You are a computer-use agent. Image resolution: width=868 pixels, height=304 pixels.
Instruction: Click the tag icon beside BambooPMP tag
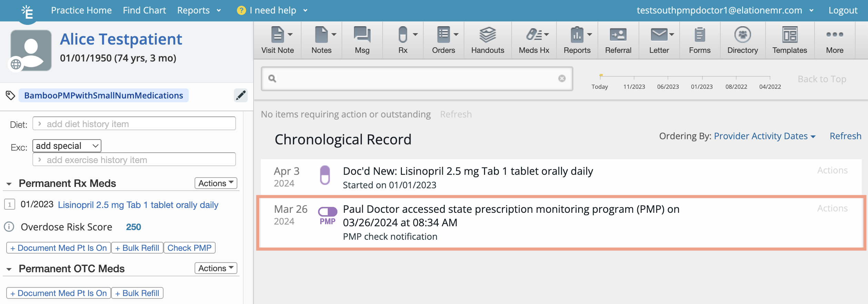(x=10, y=95)
